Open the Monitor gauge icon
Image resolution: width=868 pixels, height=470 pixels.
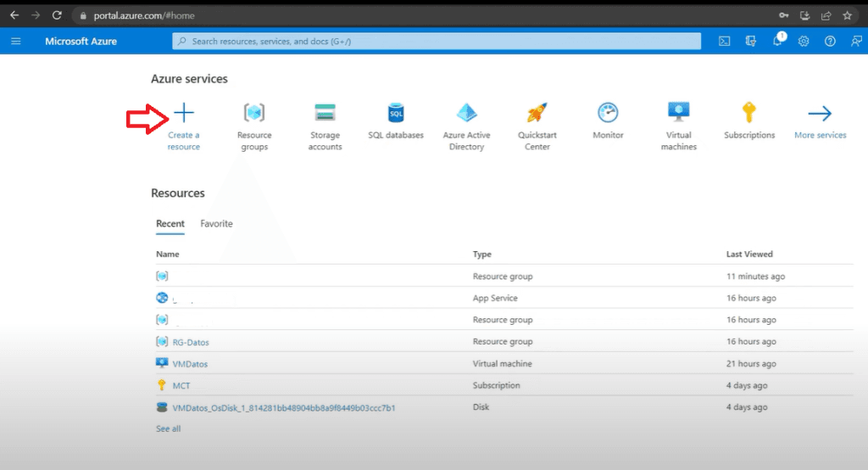(x=608, y=113)
